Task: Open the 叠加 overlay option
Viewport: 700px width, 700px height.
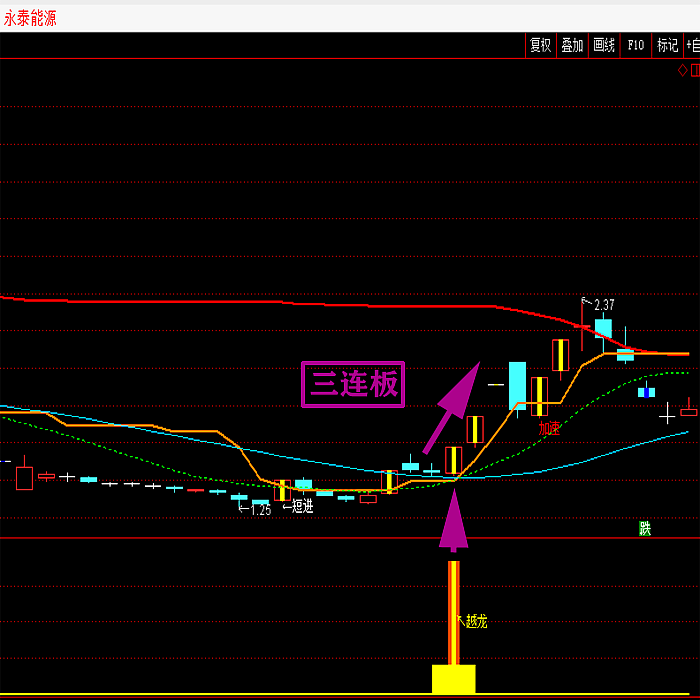Action: pyautogui.click(x=572, y=45)
